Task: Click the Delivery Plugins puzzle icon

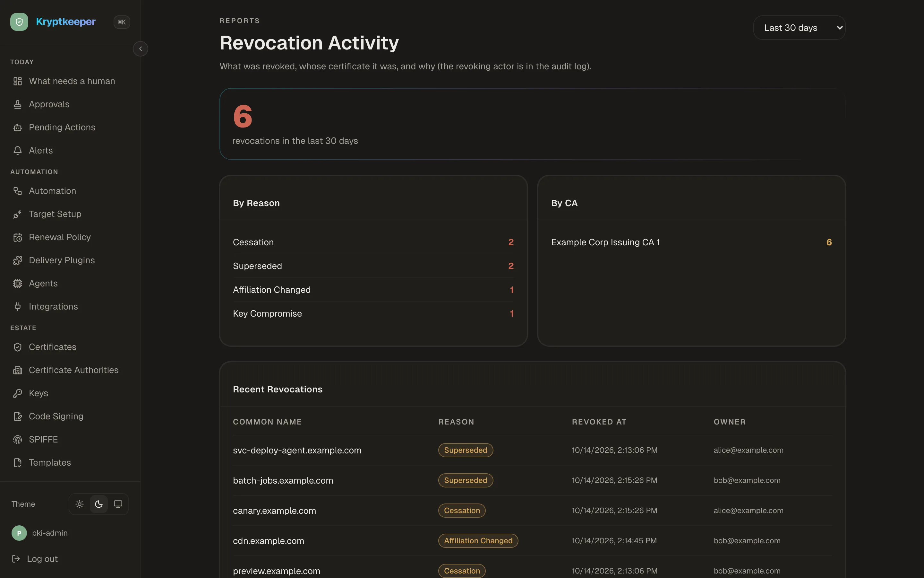Action: 18,260
